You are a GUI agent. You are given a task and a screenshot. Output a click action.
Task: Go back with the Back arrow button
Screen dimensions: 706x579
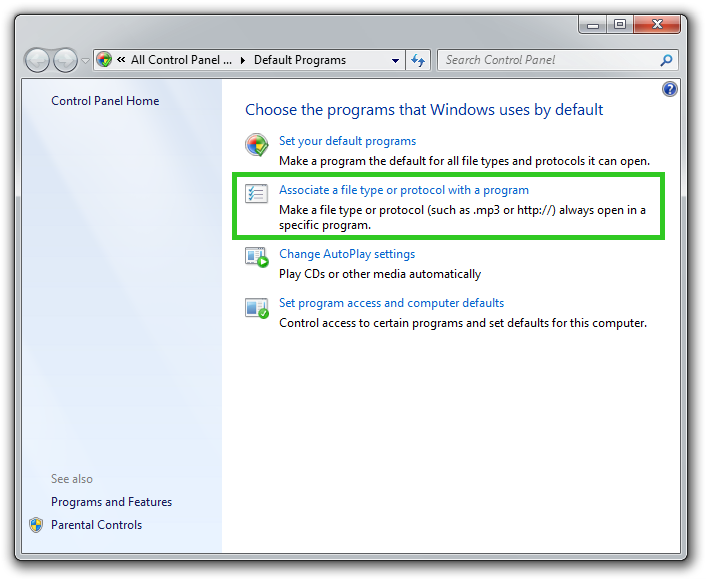pyautogui.click(x=37, y=60)
